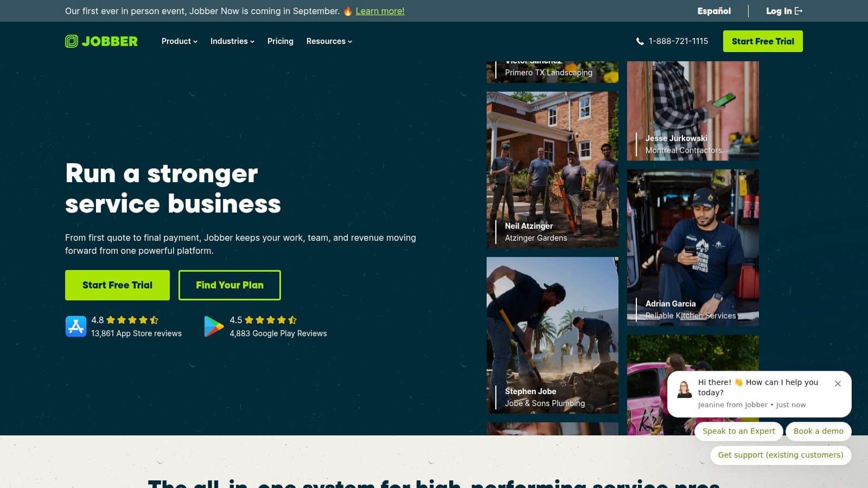This screenshot has height=488, width=868.
Task: Click the Google Play icon
Action: (x=214, y=326)
